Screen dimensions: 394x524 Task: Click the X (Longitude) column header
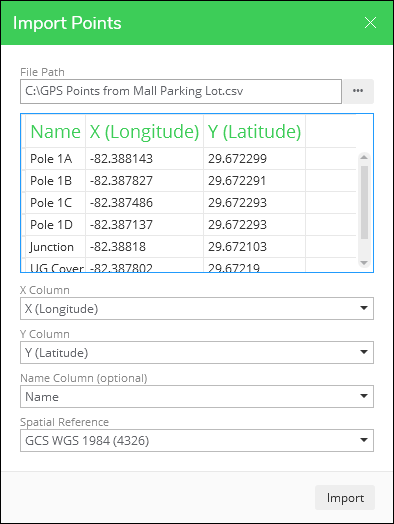click(x=144, y=131)
